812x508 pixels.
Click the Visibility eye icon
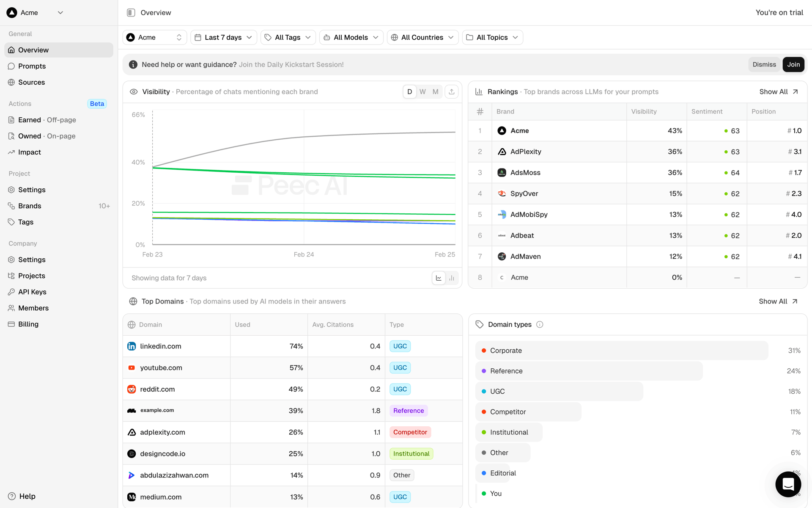(134, 92)
